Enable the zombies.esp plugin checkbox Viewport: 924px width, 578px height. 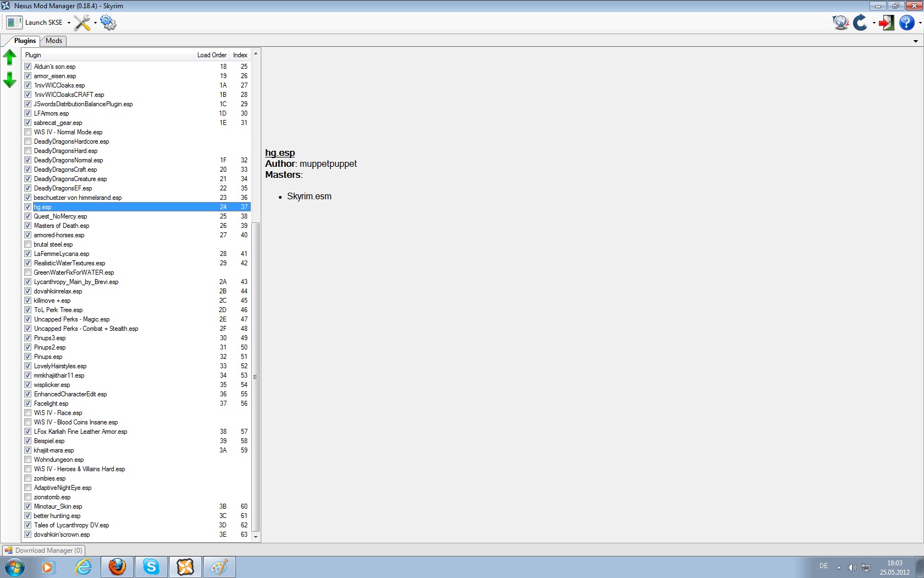click(x=28, y=478)
